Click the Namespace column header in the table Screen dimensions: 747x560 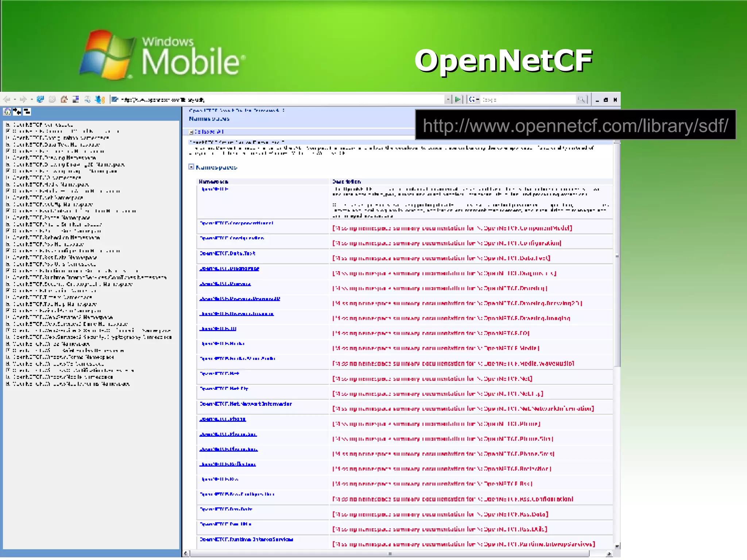pos(214,182)
